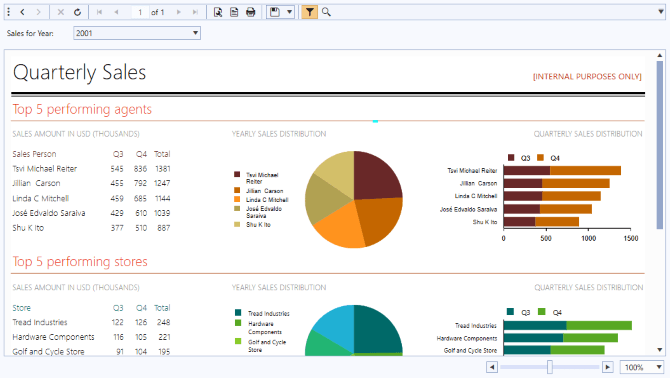Screen dimensions: 670x378
Task: Click the Tread Industries pie legend entry
Action: click(x=268, y=314)
